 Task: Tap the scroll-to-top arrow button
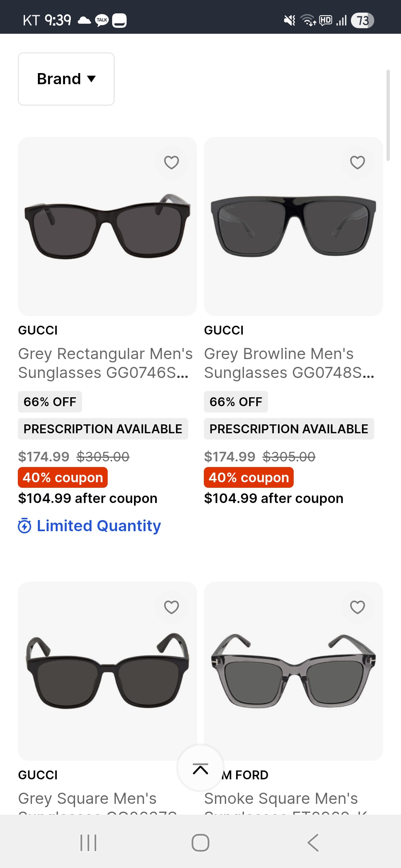[200, 769]
